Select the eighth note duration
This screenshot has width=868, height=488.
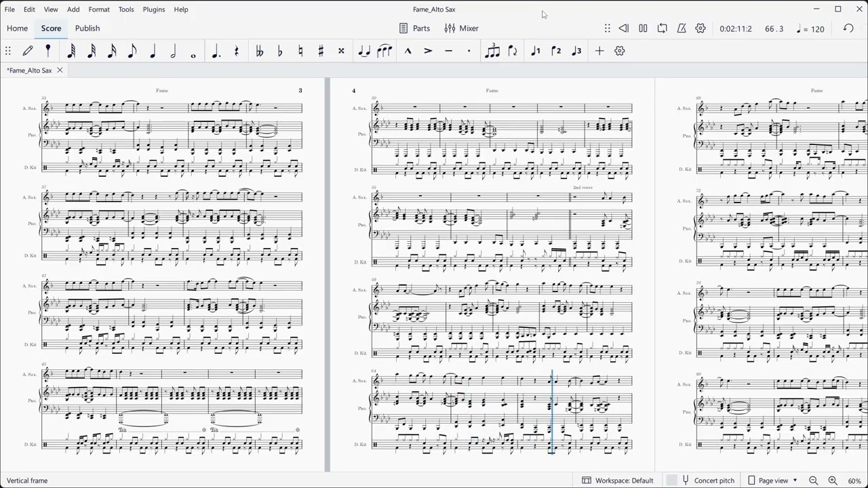[x=132, y=51]
